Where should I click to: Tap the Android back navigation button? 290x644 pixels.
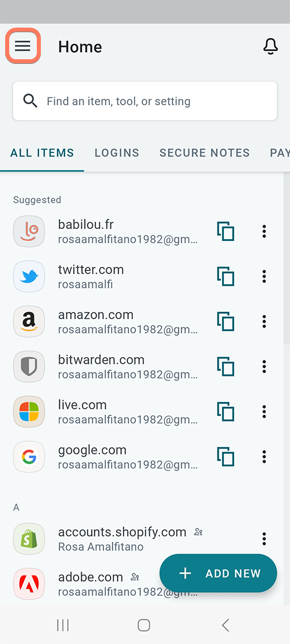(225, 625)
